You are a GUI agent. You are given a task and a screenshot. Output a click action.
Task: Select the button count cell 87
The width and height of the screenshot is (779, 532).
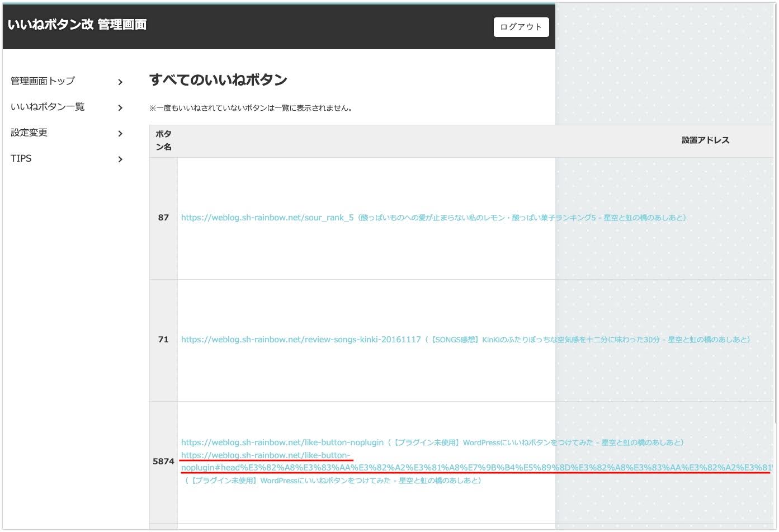[163, 218]
